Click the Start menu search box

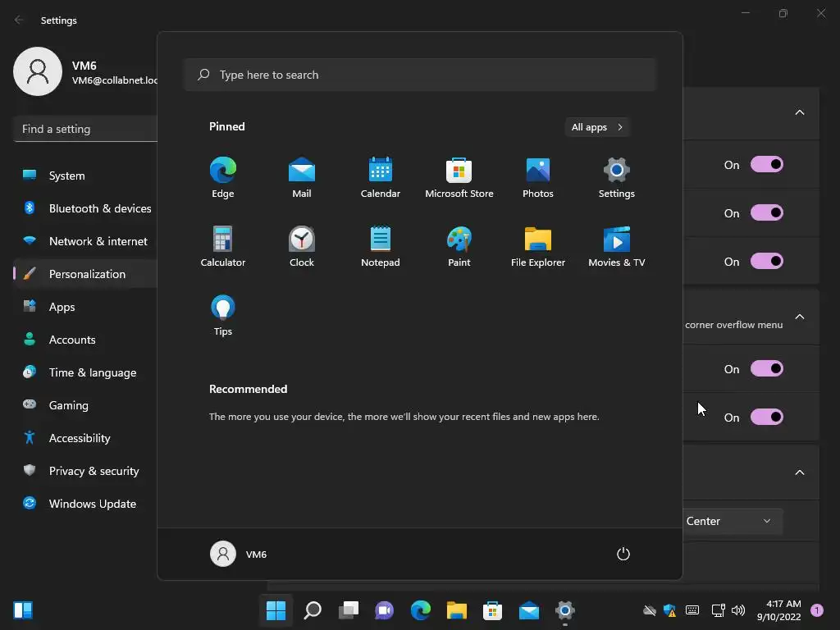[x=420, y=75]
